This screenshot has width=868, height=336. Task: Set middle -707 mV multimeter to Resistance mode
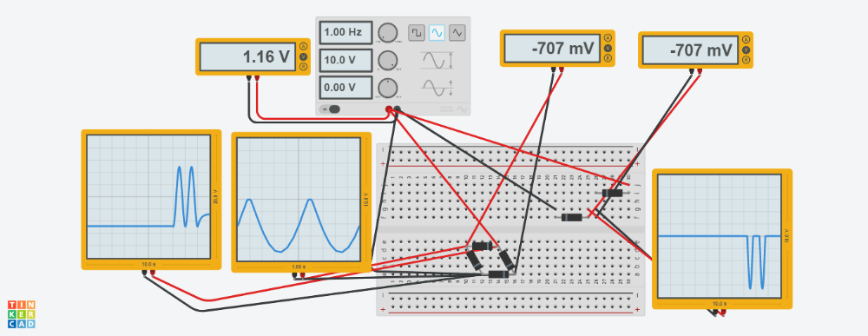click(x=608, y=58)
